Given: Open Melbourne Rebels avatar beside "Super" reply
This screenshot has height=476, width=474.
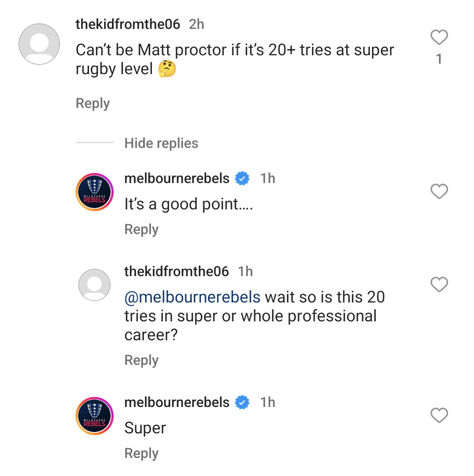Looking at the screenshot, I should tap(94, 416).
